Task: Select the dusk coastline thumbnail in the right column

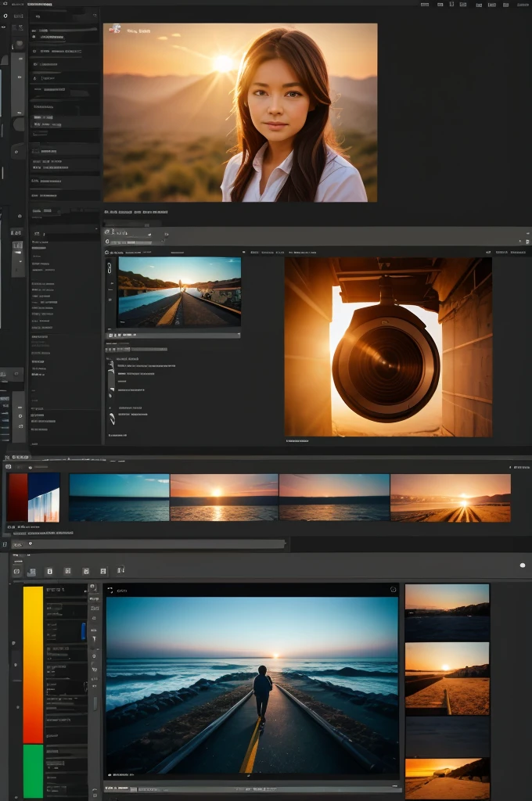Action: click(448, 612)
